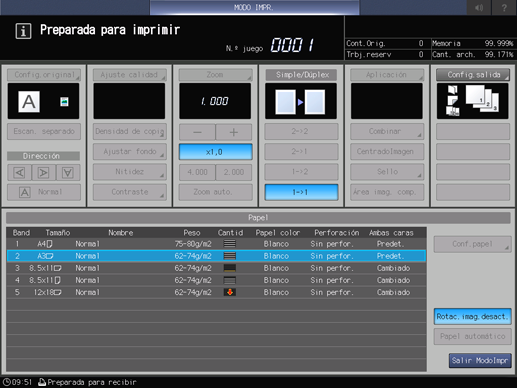This screenshot has height=388, width=517.
Task: Click the Normal orientation A icon
Action: (25, 192)
